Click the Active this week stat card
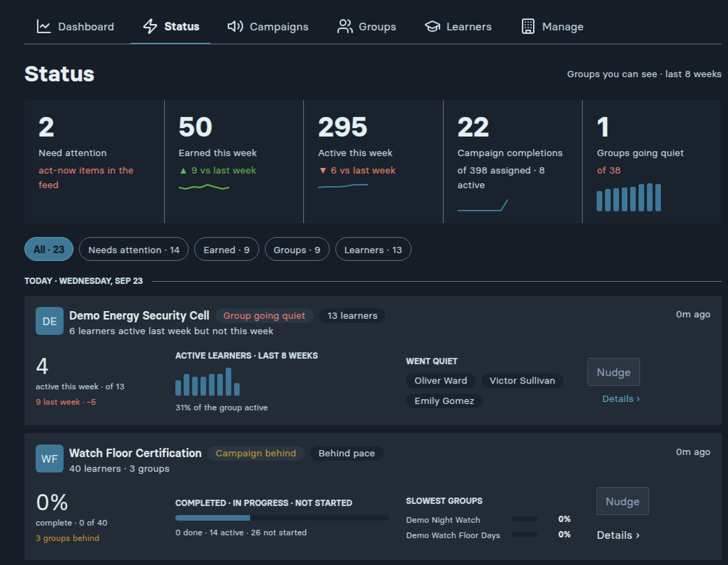 [373, 162]
